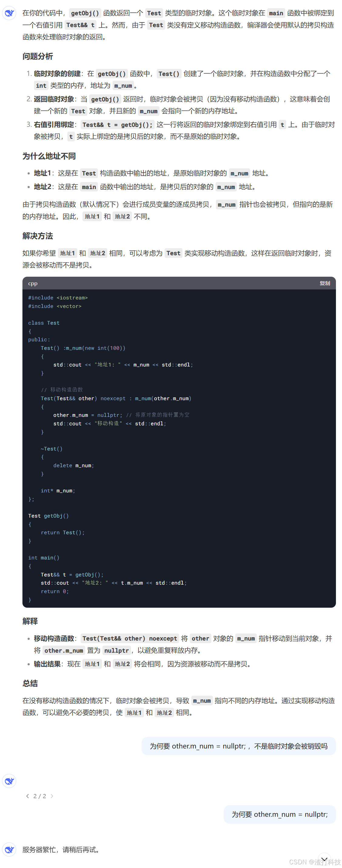Click the scroll-to-bottom chevron button
Screen dimensions: 342x868
(324, 859)
